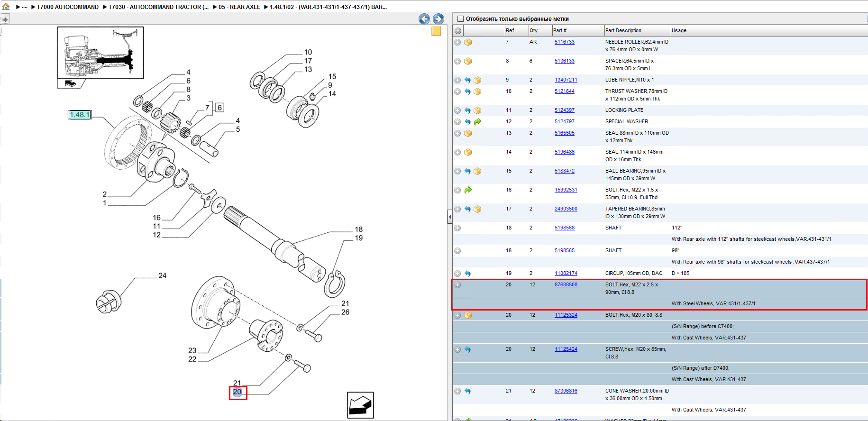Screen dimensions: 868x421
Task: Click the green arrow icon for SPECIAL WASHER
Action: tap(477, 122)
